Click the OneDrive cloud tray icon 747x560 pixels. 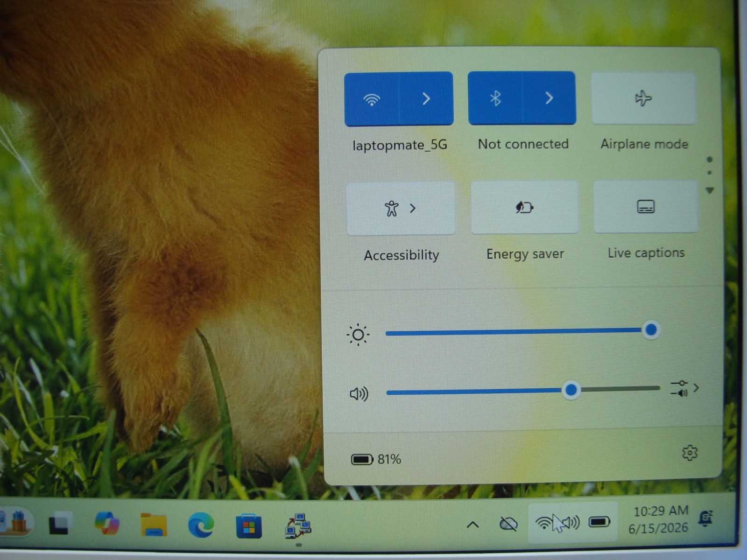coord(508,524)
